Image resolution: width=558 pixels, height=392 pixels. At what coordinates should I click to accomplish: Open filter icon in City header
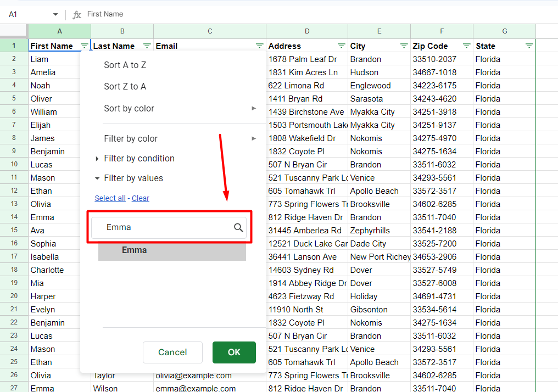click(404, 46)
